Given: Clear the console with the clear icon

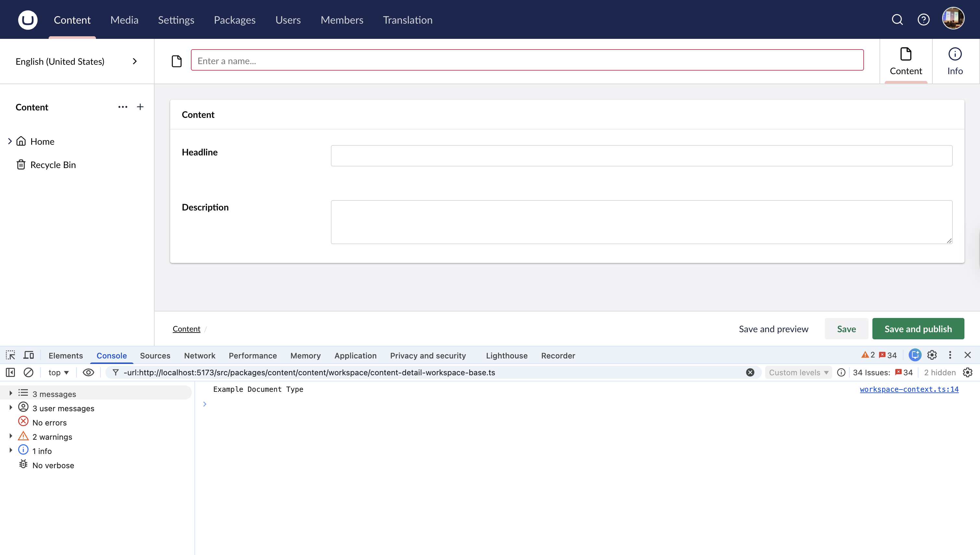Looking at the screenshot, I should 29,372.
